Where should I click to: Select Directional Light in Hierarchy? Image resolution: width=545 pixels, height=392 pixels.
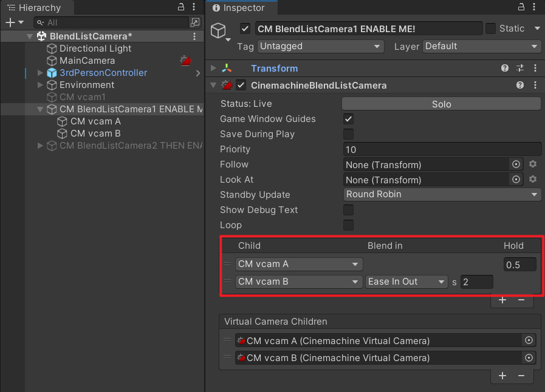click(95, 49)
